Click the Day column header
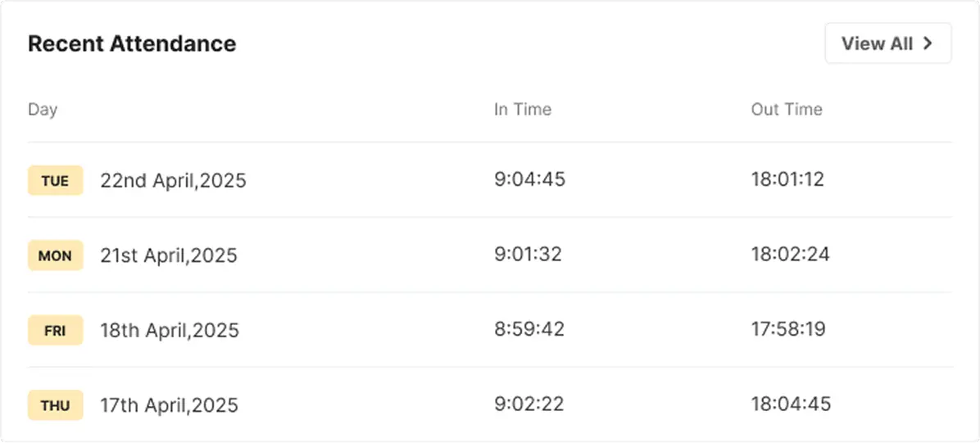The width and height of the screenshot is (980, 443). click(43, 109)
